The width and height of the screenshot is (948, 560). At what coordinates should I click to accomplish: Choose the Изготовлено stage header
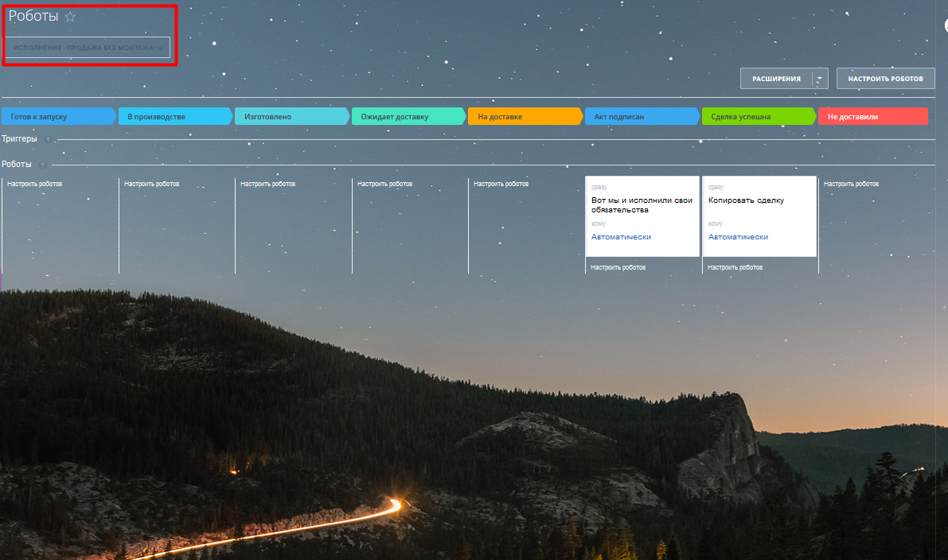pos(291,117)
